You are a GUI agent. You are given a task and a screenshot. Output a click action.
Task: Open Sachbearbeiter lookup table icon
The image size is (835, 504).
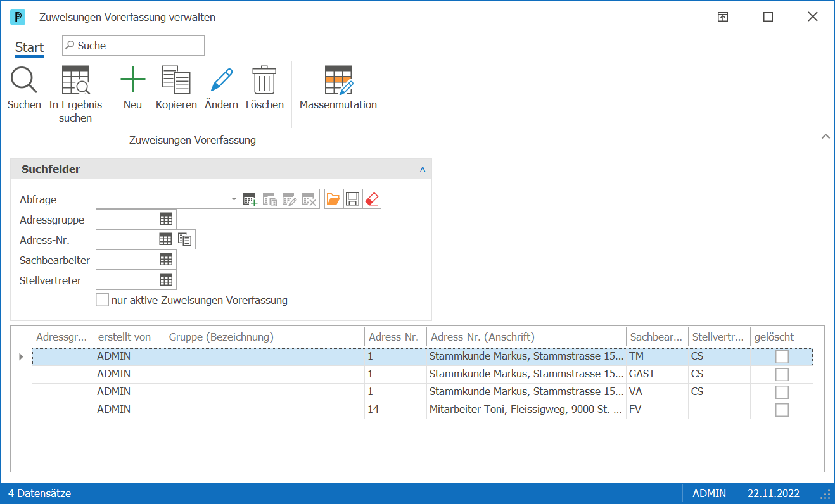(x=166, y=259)
